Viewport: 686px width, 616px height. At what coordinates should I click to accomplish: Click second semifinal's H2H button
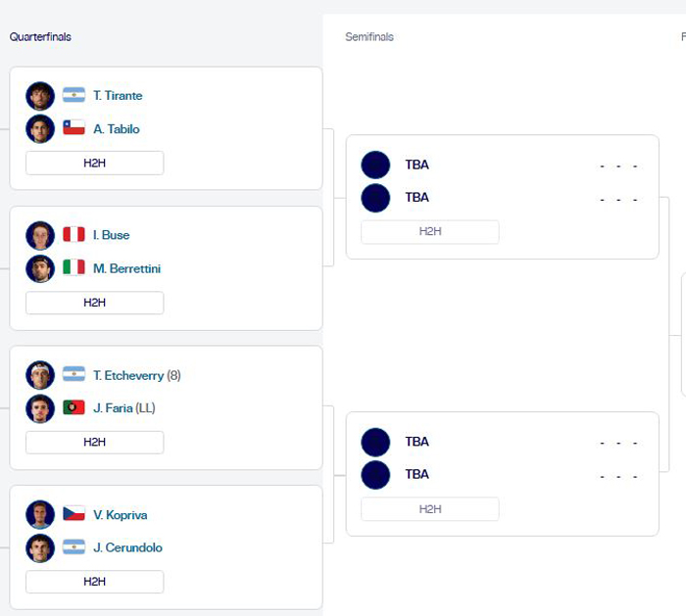click(429, 509)
